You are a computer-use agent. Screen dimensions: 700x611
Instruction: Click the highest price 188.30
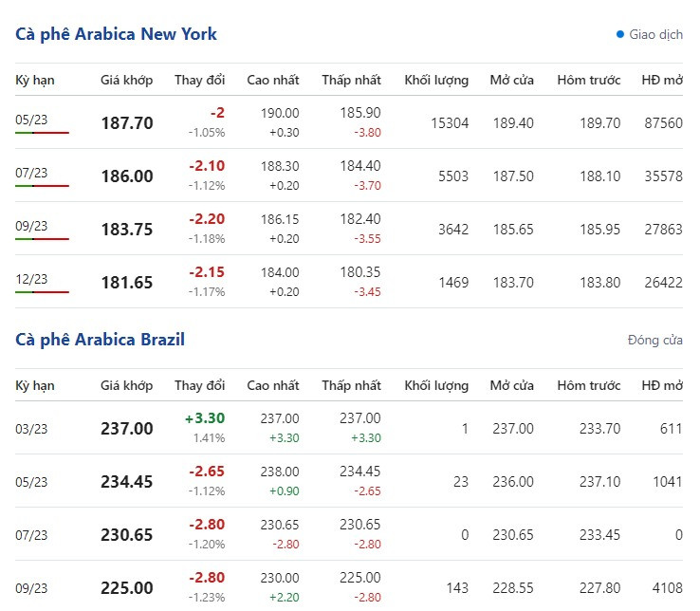[280, 166]
